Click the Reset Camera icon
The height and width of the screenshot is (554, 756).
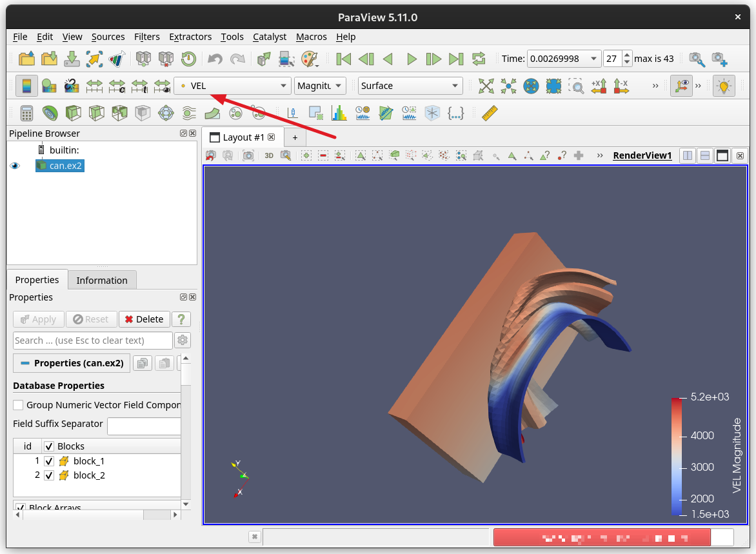[x=486, y=86]
